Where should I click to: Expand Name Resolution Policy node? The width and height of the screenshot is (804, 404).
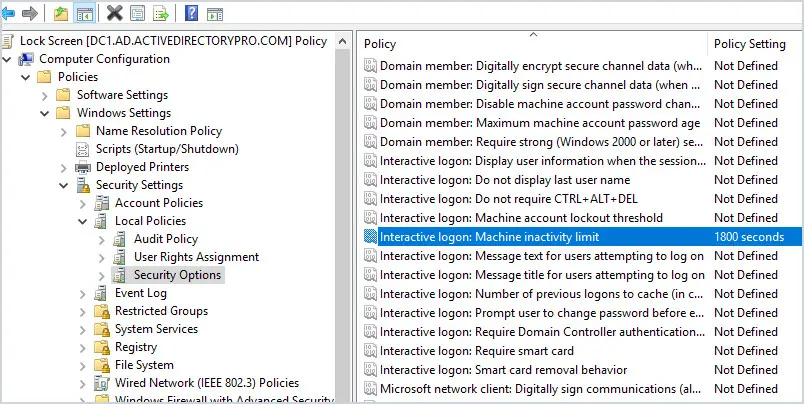tap(64, 131)
